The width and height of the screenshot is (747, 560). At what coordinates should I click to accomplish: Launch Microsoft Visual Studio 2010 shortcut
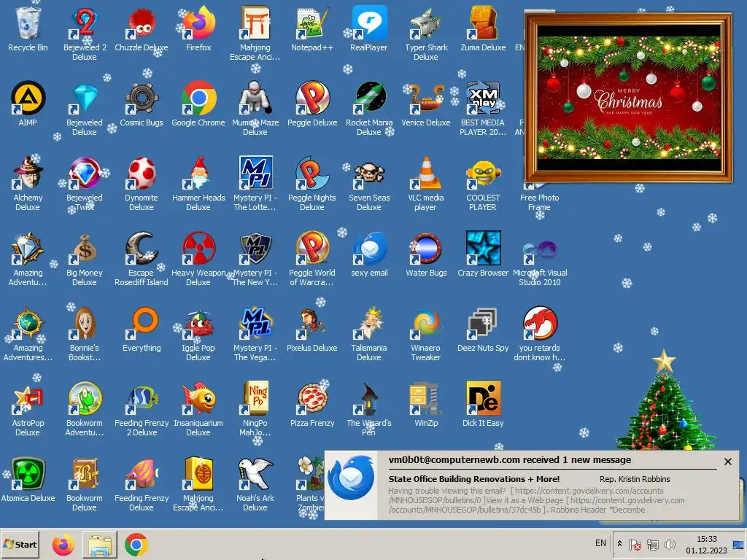pos(540,259)
